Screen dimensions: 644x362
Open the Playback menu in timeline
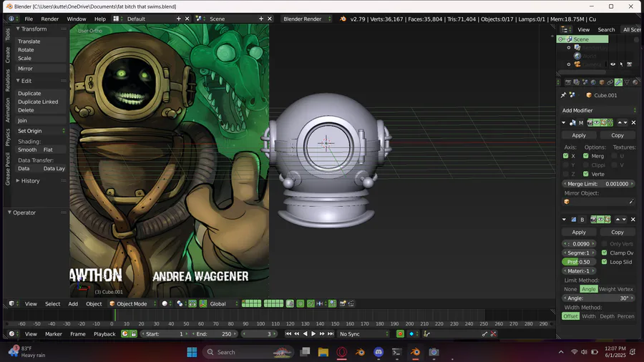[104, 333]
